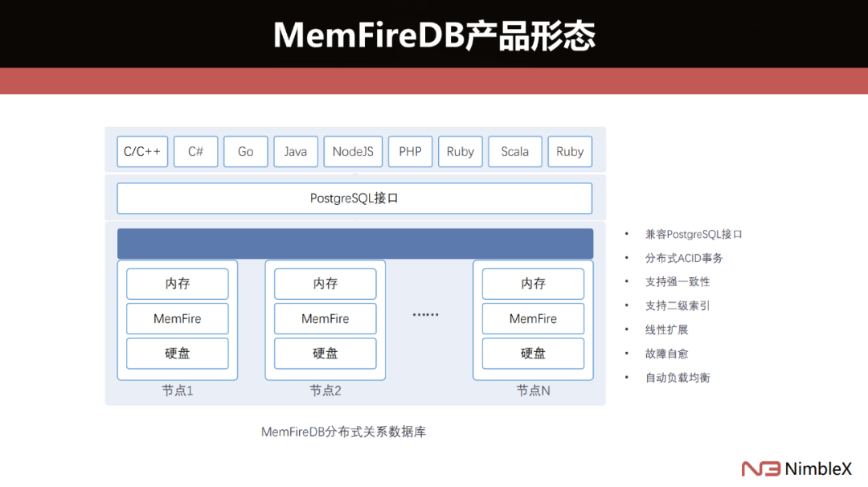Pick the Java language box
This screenshot has height=487, width=868.
tap(296, 152)
